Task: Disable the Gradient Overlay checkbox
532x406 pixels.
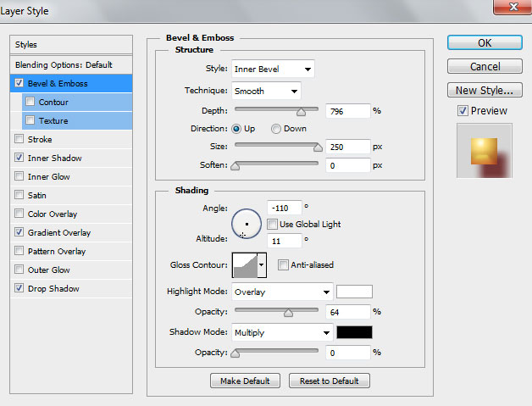Action: point(19,232)
